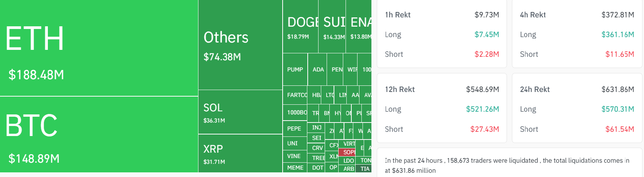The width and height of the screenshot is (644, 177).
Task: Select the BTC $148.89M tile
Action: pos(99,134)
